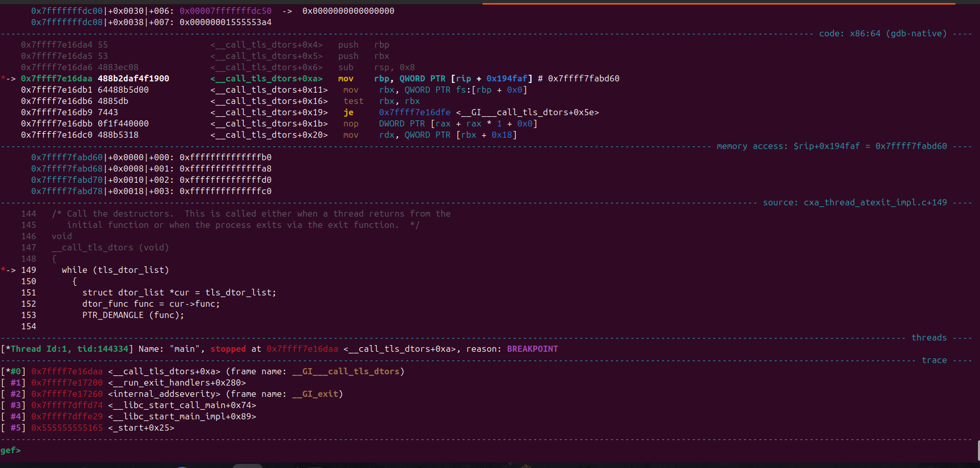
Task: Click the 0x555555555165 frame address
Action: click(x=67, y=428)
